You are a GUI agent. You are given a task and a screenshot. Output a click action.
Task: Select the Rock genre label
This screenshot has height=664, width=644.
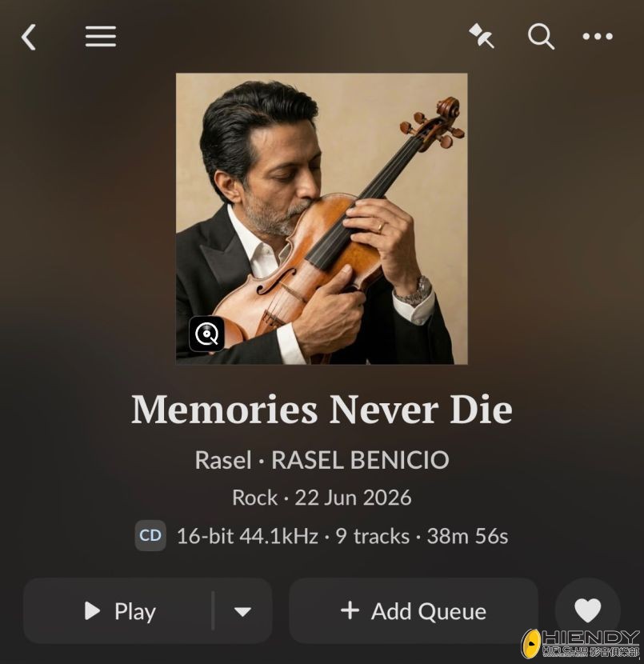tap(254, 497)
